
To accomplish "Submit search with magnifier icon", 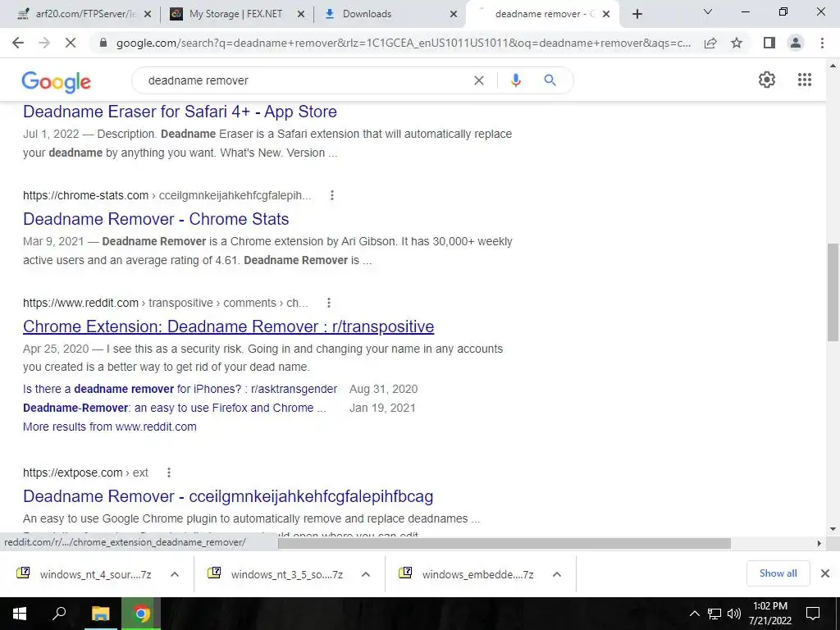I will [x=550, y=80].
